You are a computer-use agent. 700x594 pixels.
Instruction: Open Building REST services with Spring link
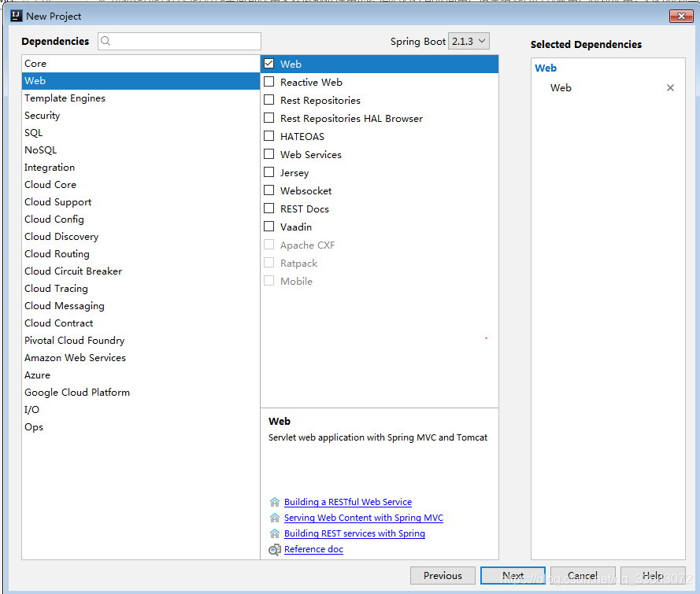coord(354,533)
